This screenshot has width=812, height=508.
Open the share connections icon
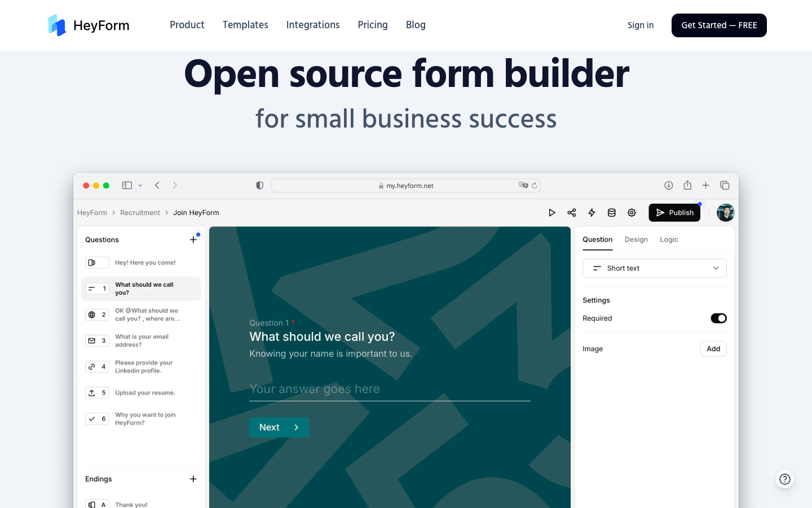point(572,213)
